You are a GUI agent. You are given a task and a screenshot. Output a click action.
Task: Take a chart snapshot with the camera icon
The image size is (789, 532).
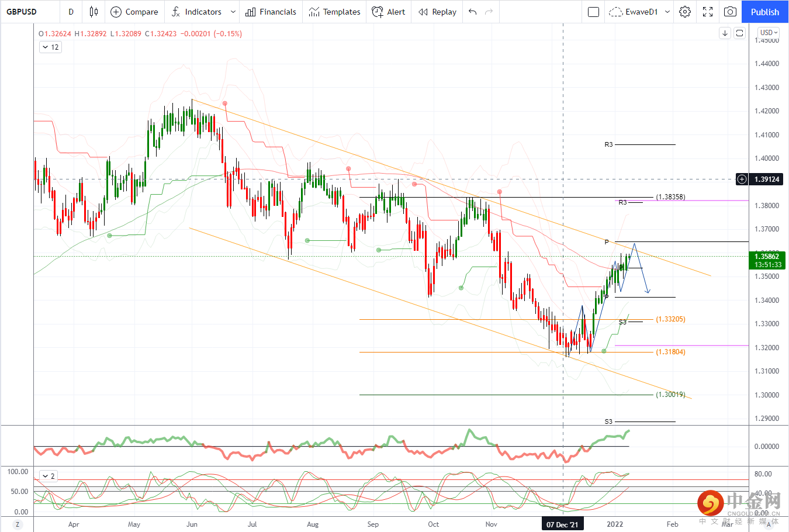click(x=730, y=12)
